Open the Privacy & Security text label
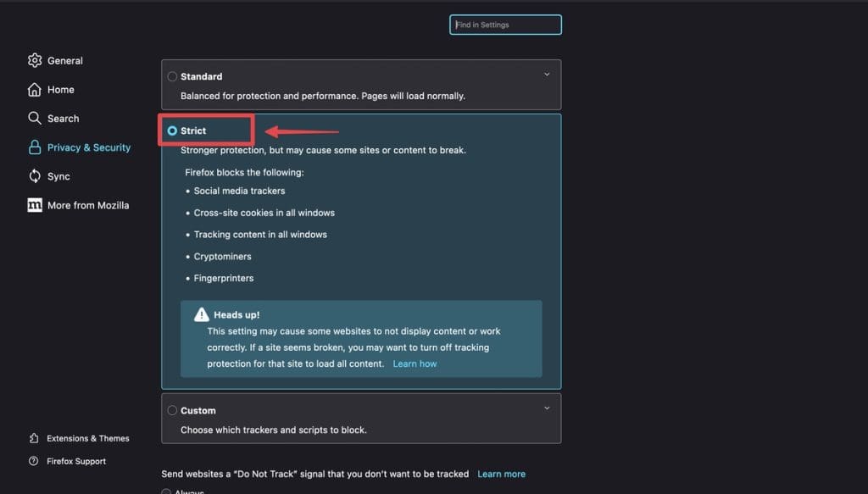868x494 pixels. 89,147
